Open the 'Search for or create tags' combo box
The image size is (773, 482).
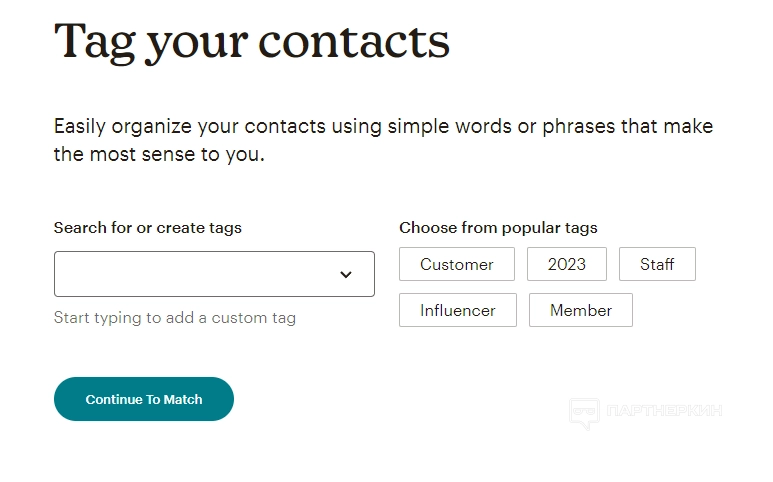point(214,274)
